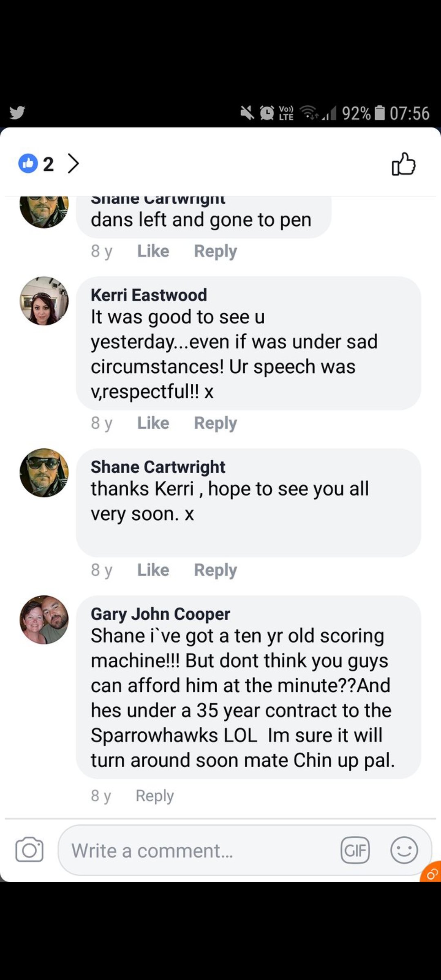
Task: Tap the blue like reaction icon
Action: [x=28, y=164]
